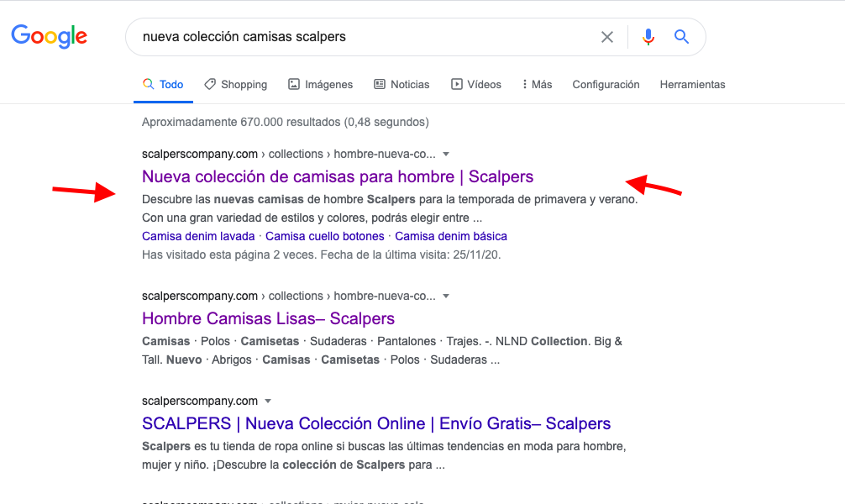Click the blue magnifying glass search icon
The image size is (845, 504).
[x=680, y=37]
